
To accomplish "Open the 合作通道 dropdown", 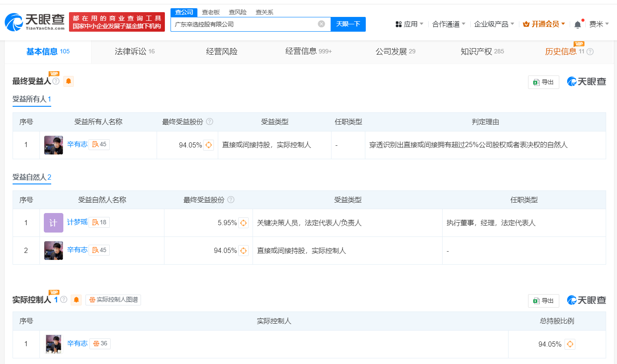I will point(449,24).
